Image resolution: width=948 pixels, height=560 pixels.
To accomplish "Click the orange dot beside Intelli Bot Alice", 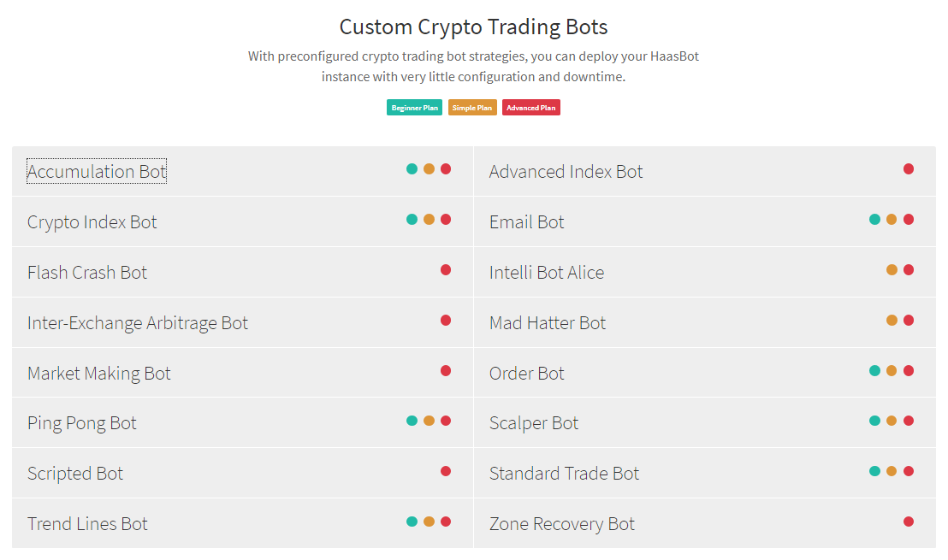I will [x=892, y=270].
